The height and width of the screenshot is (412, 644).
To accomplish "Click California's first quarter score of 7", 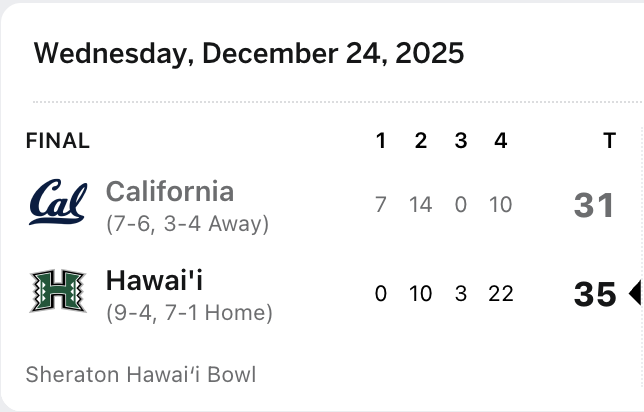I will pos(381,205).
